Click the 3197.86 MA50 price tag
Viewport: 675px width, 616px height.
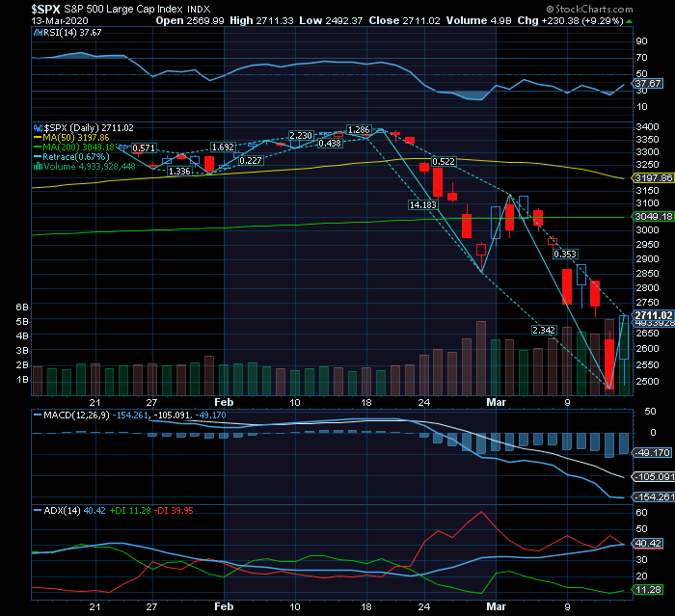click(653, 177)
